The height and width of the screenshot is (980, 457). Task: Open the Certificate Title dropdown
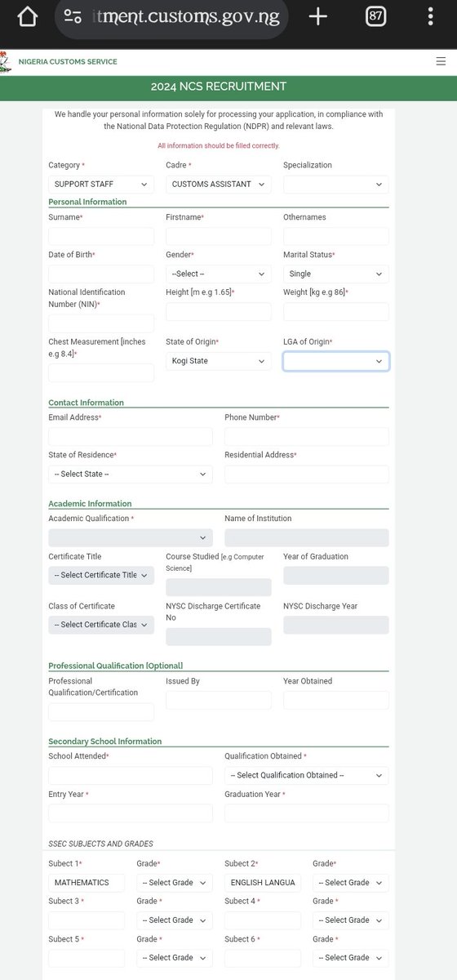point(101,575)
